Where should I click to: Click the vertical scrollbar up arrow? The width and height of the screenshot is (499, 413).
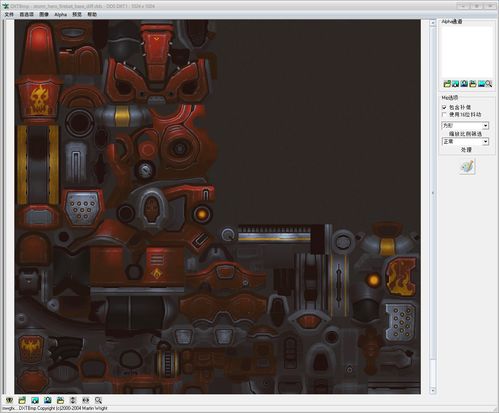click(433, 23)
